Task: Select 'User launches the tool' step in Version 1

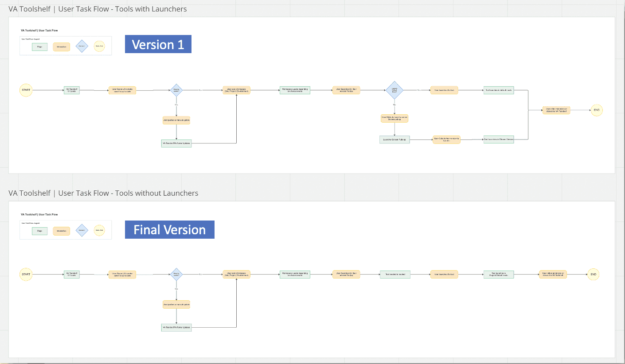Action: tap(444, 90)
